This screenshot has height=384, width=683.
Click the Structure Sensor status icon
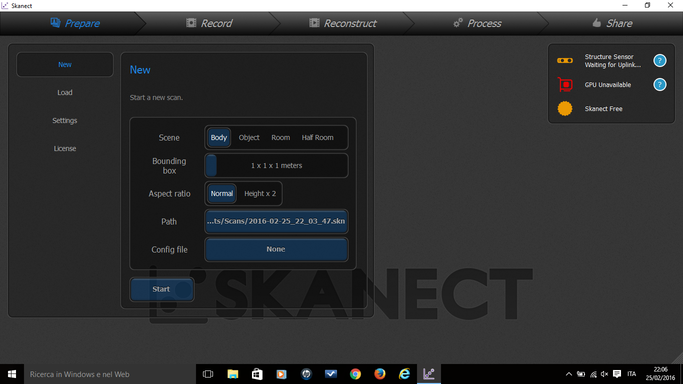coord(565,61)
